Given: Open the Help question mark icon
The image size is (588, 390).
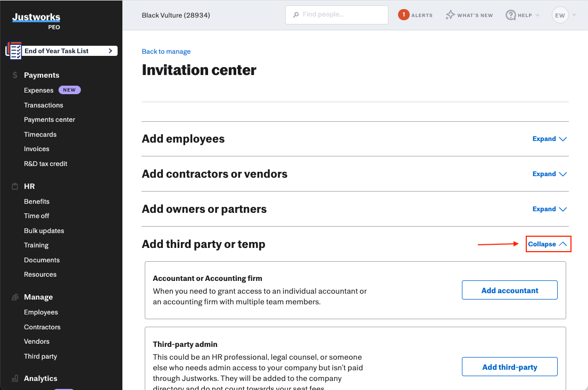Looking at the screenshot, I should 510,15.
